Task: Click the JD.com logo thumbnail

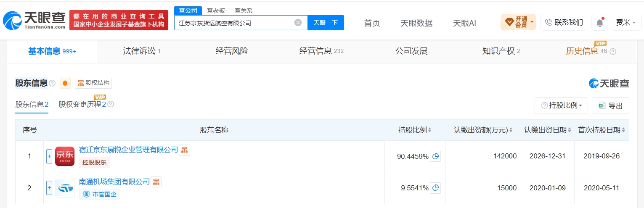Action: pos(65,156)
